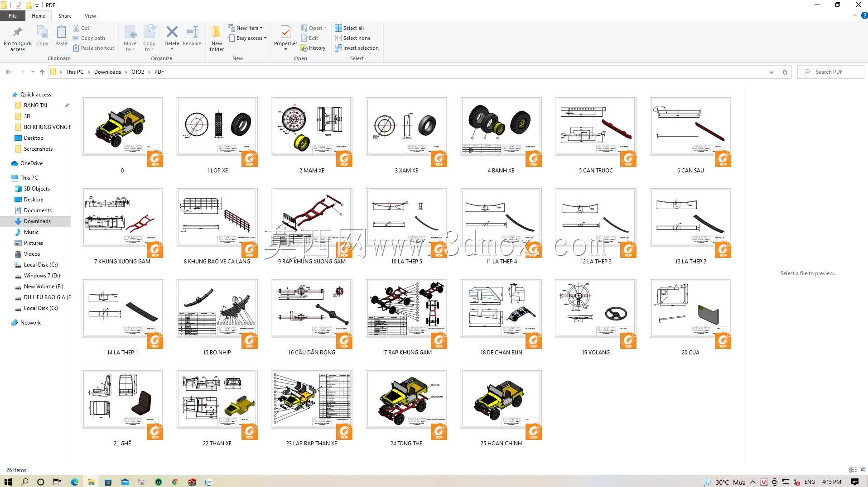The width and height of the screenshot is (868, 487).
Task: Open Google Chrome from the taskbar
Action: (x=175, y=482)
